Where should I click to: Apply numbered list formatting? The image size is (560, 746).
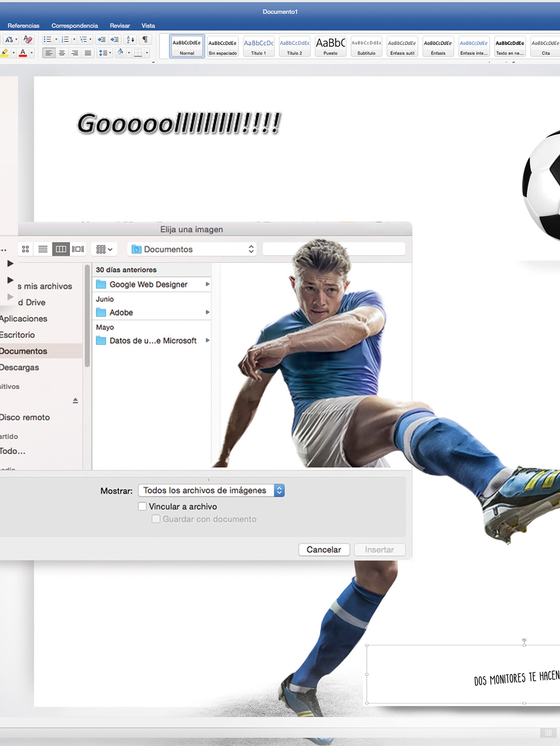click(65, 40)
